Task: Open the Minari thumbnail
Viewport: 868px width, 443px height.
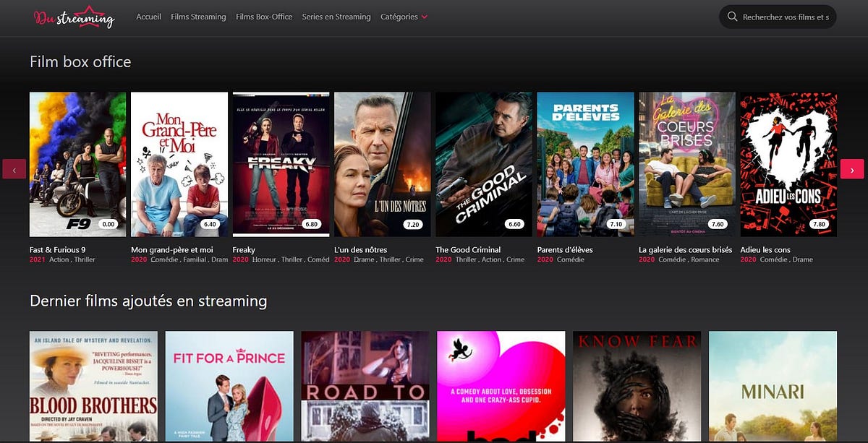Action: click(x=773, y=387)
